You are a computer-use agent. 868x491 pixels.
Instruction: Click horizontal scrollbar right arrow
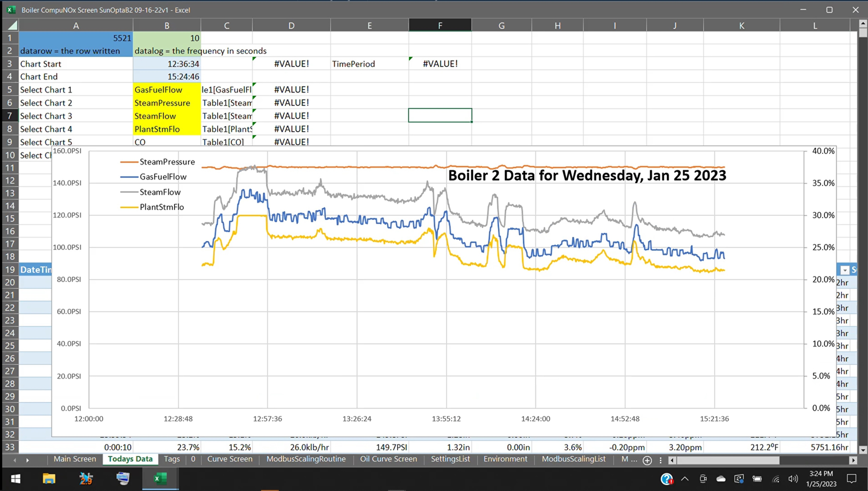(x=853, y=460)
